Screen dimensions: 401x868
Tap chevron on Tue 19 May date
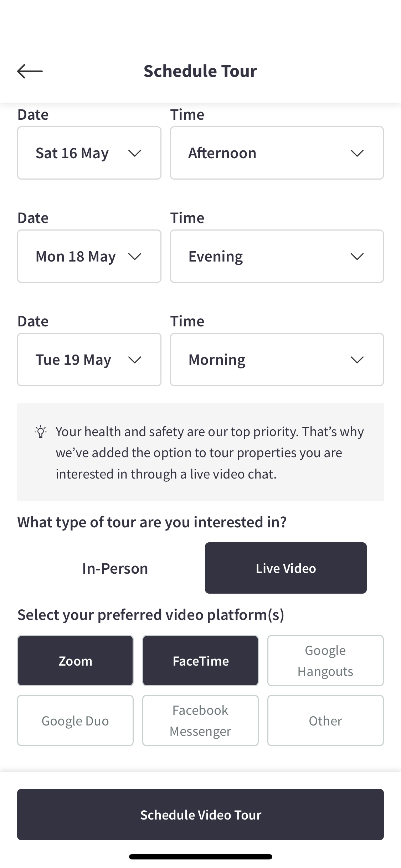[135, 360]
